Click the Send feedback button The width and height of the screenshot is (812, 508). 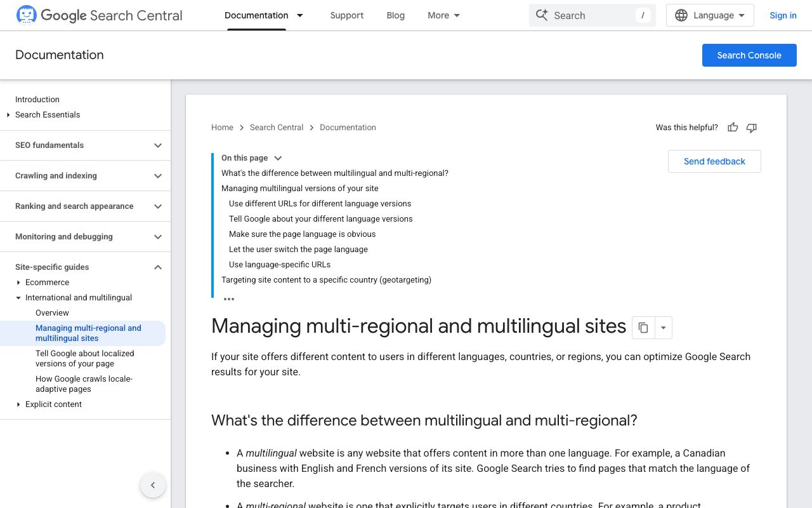point(714,161)
